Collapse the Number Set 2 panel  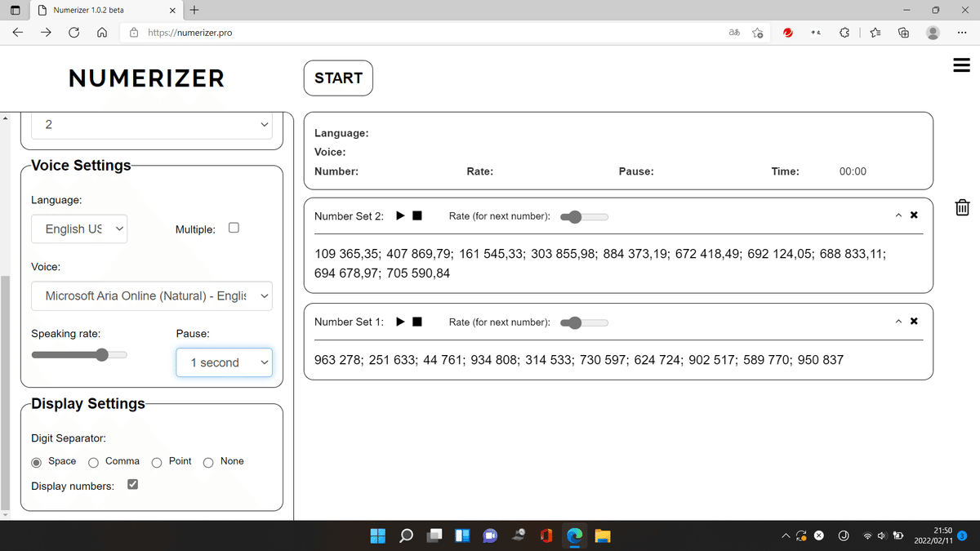point(897,215)
